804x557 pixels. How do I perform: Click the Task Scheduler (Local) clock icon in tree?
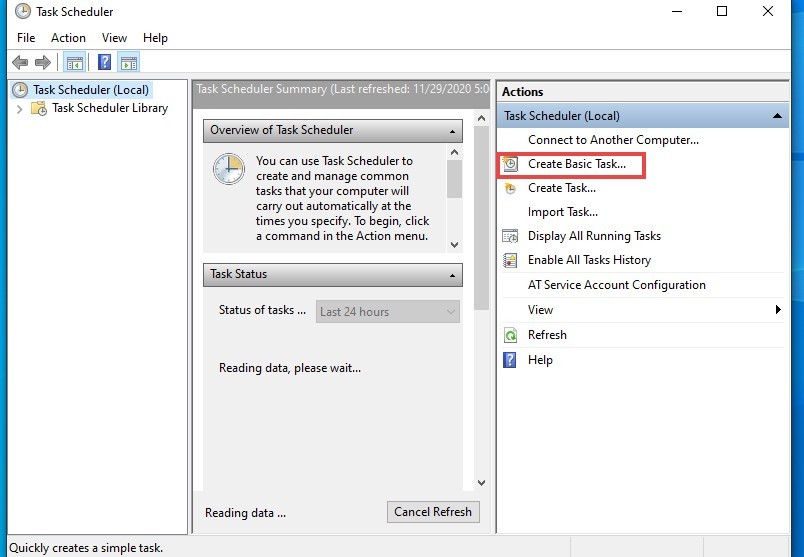coord(19,90)
